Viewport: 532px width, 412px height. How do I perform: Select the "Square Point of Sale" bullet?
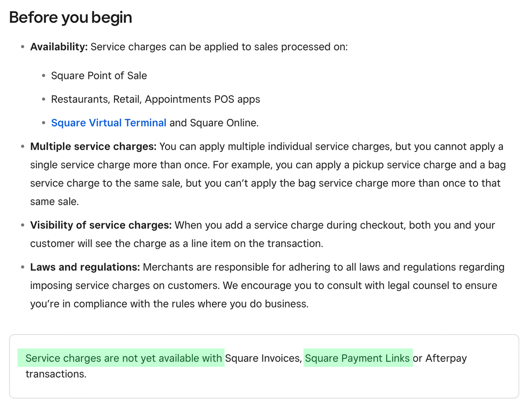99,76
